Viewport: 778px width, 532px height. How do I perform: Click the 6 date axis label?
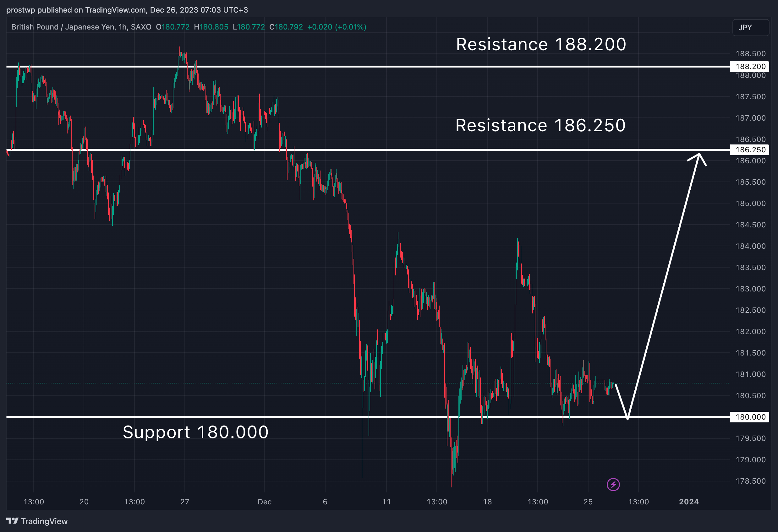pos(325,502)
